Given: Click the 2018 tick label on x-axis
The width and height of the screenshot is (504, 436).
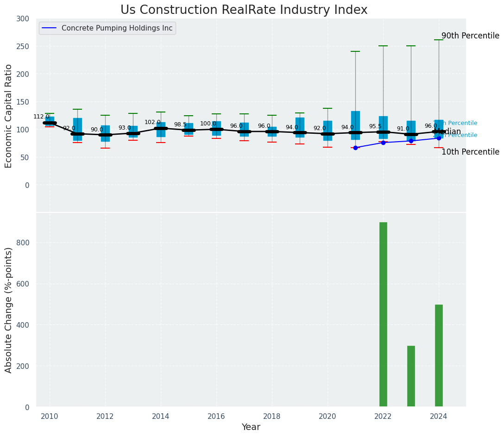Looking at the screenshot, I should click(x=272, y=416).
